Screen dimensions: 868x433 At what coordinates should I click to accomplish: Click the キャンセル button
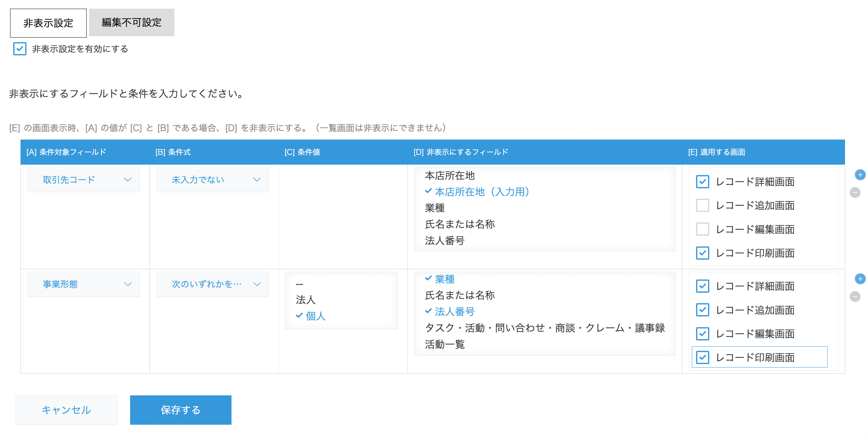coord(66,410)
